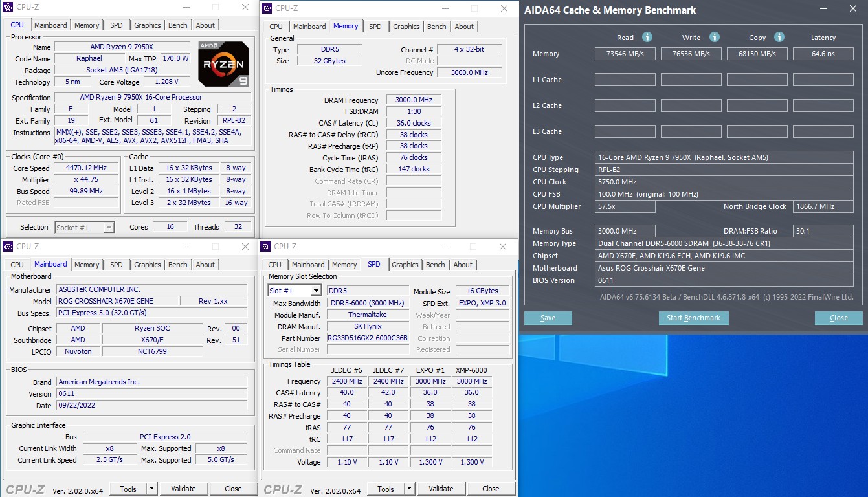Open the SPD tab in the Mainboard window
This screenshot has height=497, width=868.
117,265
